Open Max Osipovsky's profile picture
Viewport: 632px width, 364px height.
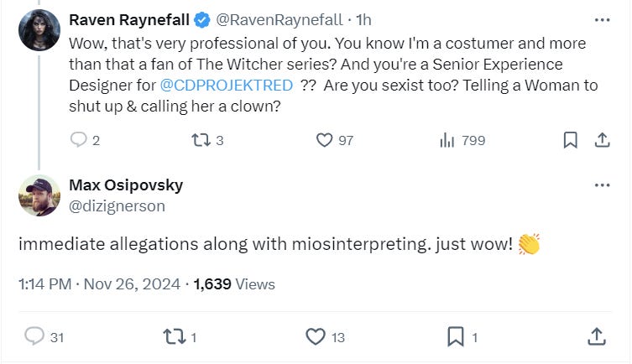tap(39, 195)
